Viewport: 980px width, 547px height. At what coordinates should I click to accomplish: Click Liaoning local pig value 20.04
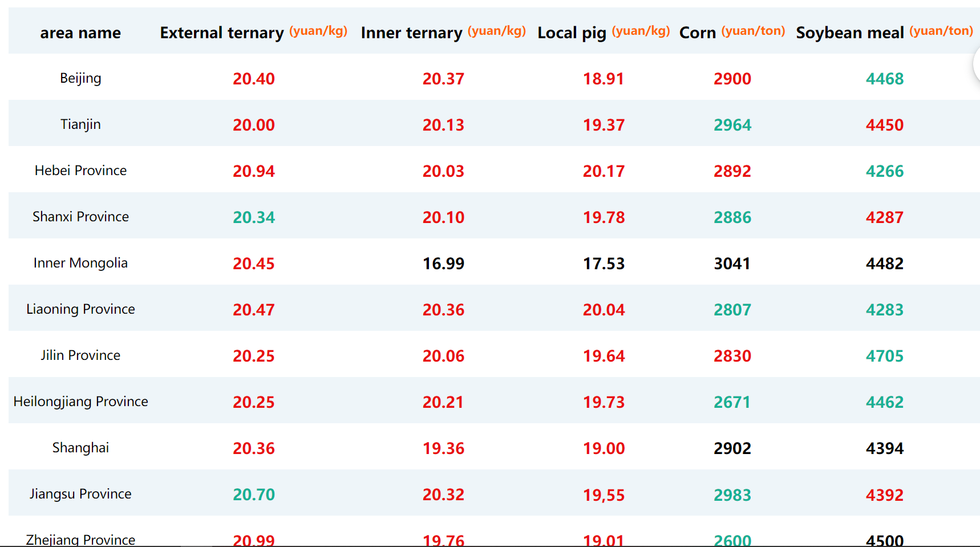click(604, 310)
